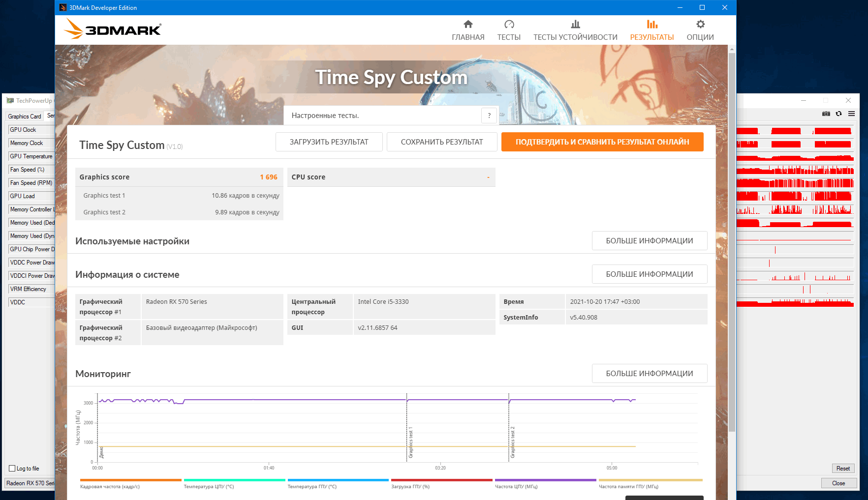
Task: Click БОЛЬШЕ ИНФОРМАЦИИ next to Мониторинг
Action: 650,373
